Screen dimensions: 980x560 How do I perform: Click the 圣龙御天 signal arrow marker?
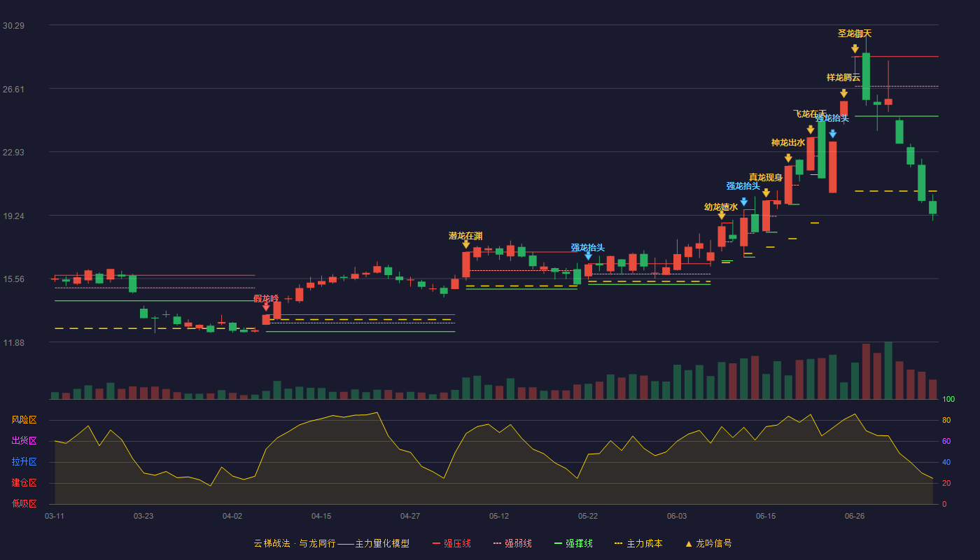tap(855, 49)
